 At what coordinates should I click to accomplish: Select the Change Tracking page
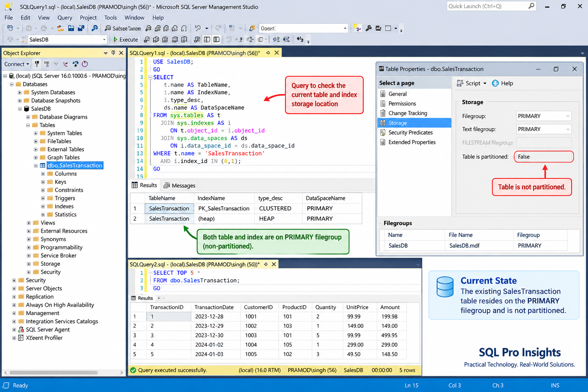(408, 113)
